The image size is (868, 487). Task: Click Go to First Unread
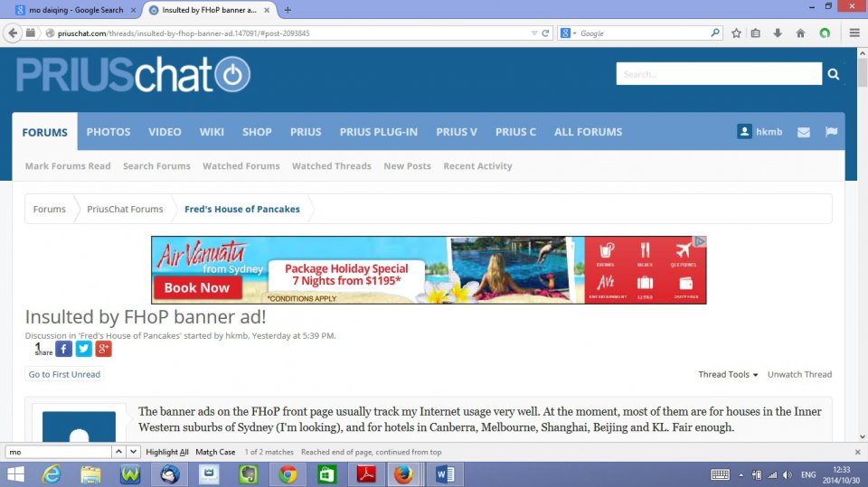coord(64,374)
